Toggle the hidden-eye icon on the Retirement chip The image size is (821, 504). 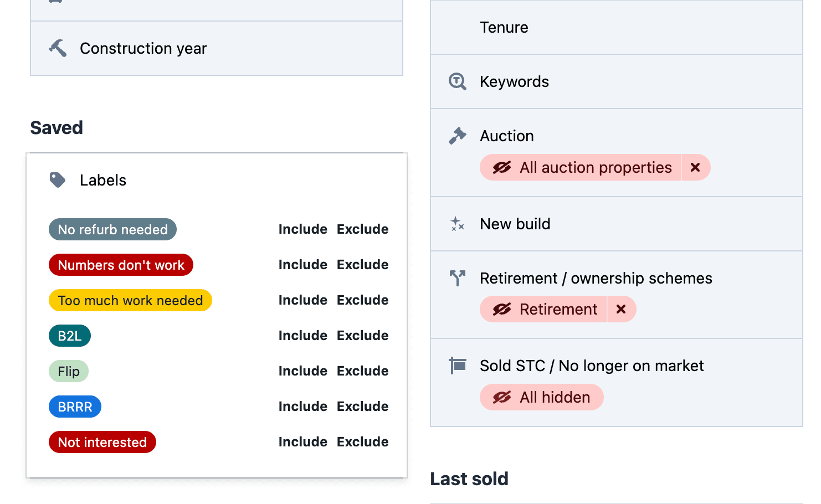coord(501,309)
